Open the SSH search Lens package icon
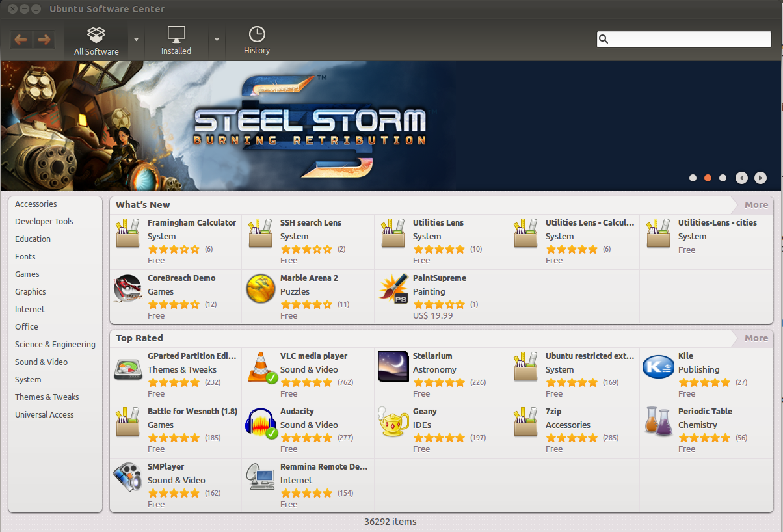This screenshot has width=783, height=532. [260, 233]
